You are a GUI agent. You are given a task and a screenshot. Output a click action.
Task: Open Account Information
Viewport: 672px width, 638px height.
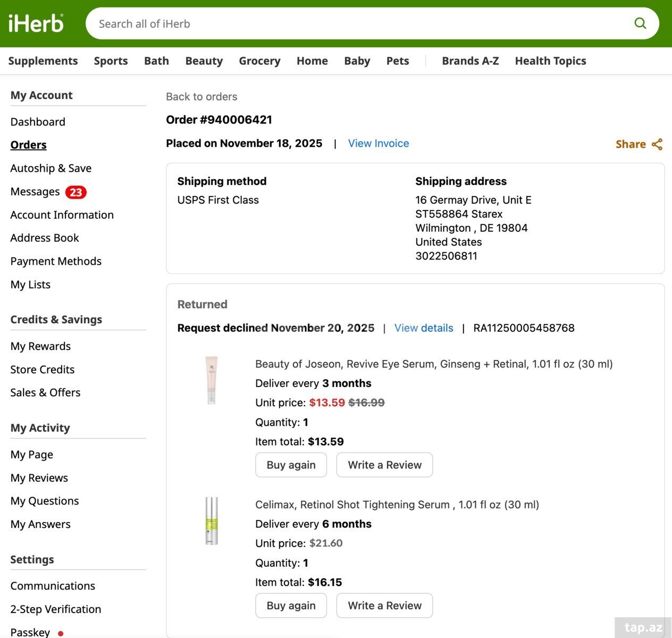pyautogui.click(x=62, y=215)
